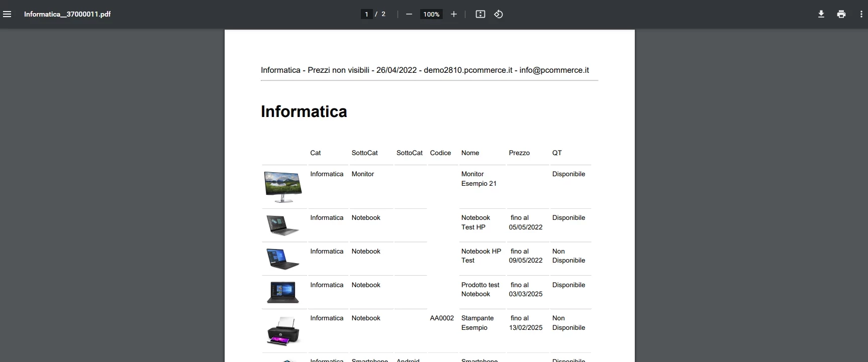Click the Monitor product thumbnail image
This screenshot has height=362, width=868.
tap(283, 186)
